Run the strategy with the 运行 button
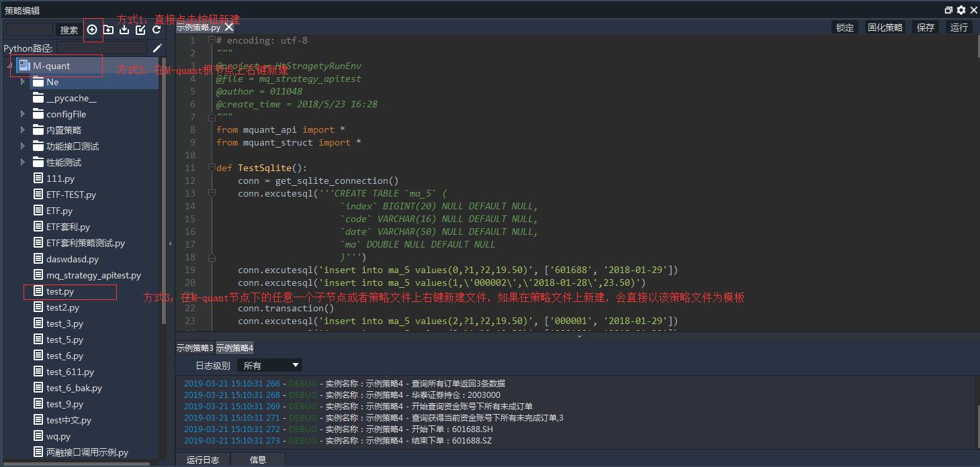 pos(959,27)
